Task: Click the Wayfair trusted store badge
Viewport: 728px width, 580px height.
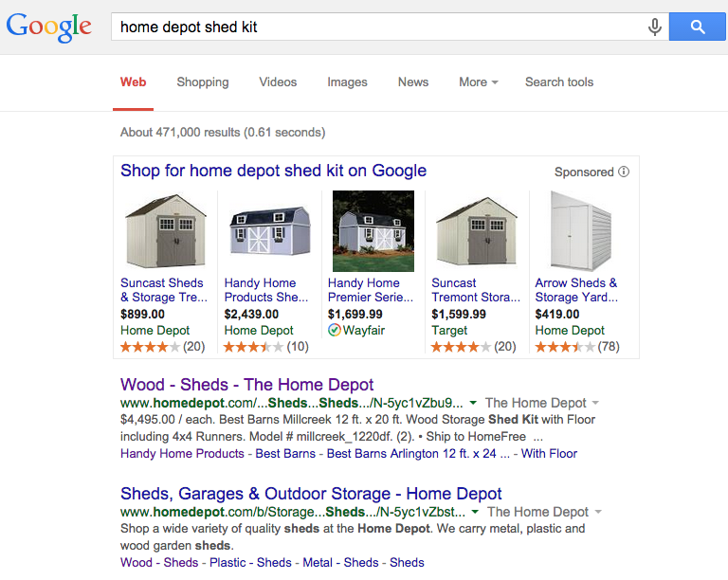Action: pos(334,331)
